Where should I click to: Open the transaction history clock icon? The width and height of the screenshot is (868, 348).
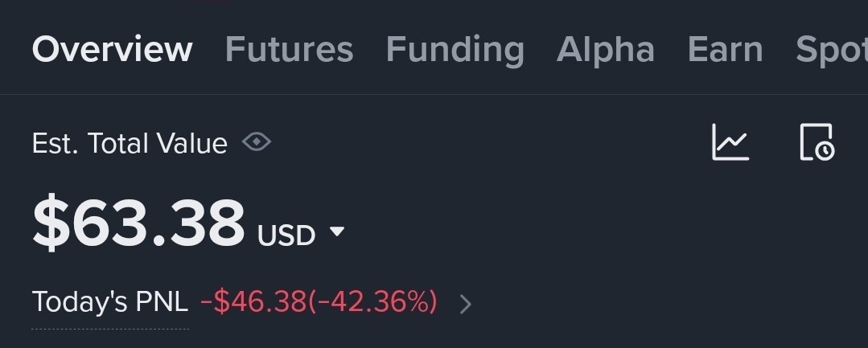817,142
